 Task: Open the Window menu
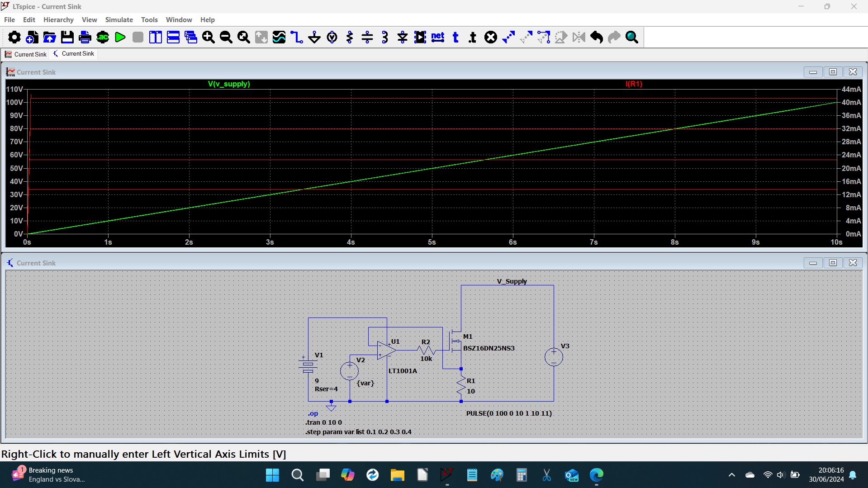[x=179, y=20]
